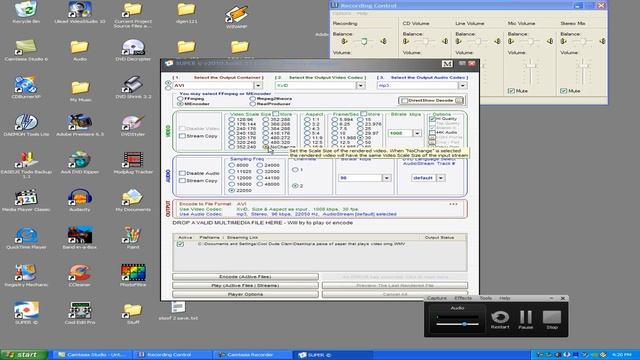Select the MEncoder radio option

pos(180,104)
